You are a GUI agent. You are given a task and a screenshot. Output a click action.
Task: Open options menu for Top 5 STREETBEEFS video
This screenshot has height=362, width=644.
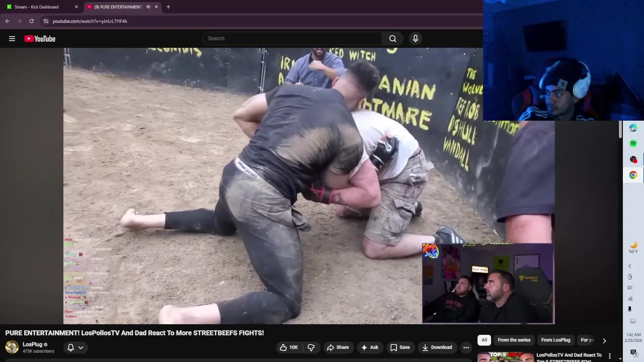[x=609, y=356]
